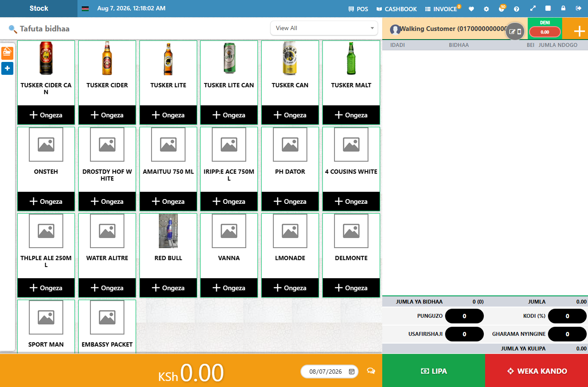The image size is (588, 387).
Task: Add PH DATOR with Ongeza button
Action: click(290, 201)
